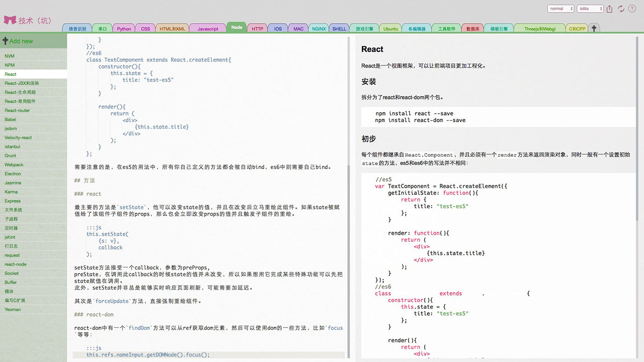Screen dimensions: 644x362
Task: Switch to the SHELL tab
Action: pyautogui.click(x=339, y=29)
